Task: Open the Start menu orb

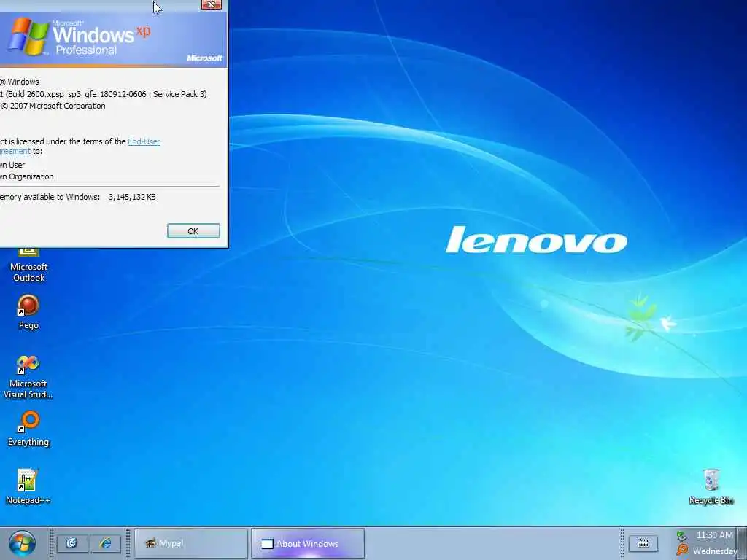Action: [x=22, y=544]
